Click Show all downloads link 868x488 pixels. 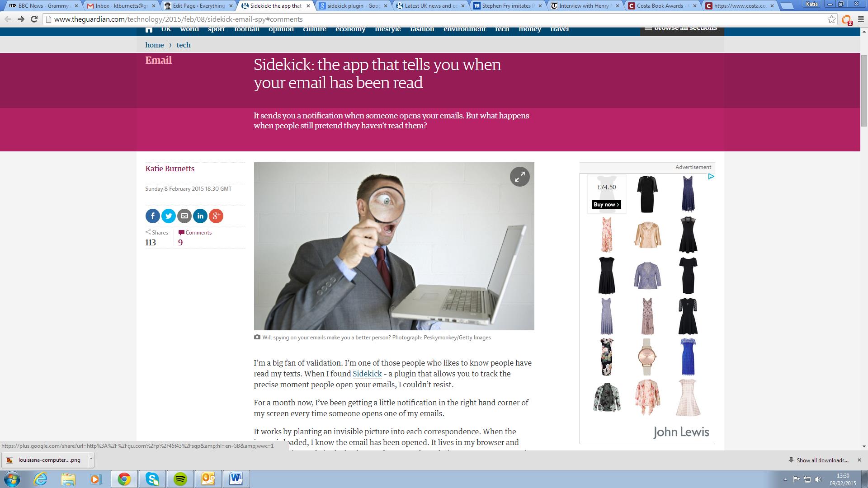[x=822, y=460]
